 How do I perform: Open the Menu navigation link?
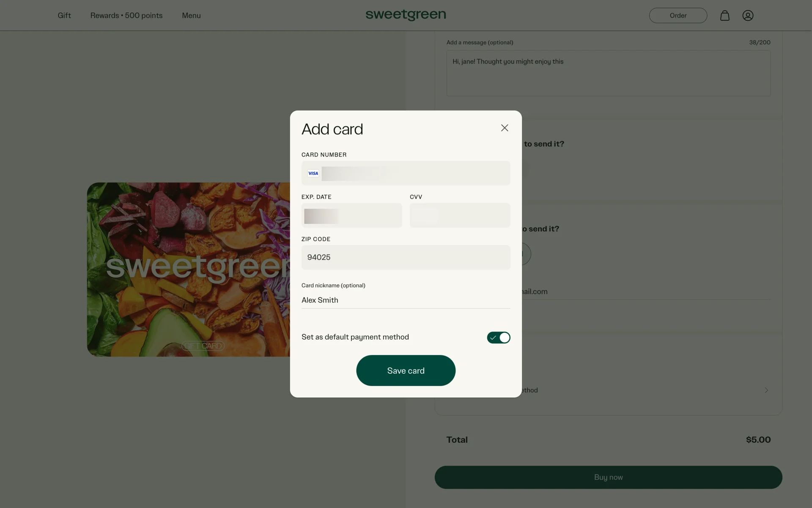pyautogui.click(x=191, y=16)
